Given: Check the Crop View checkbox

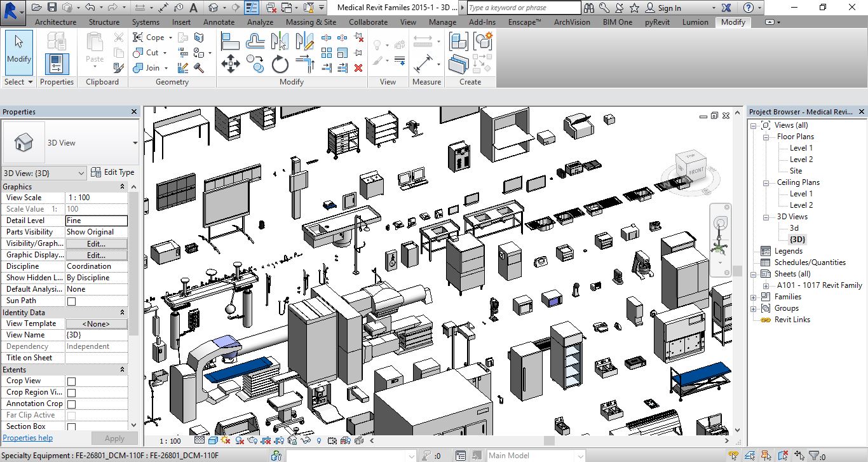Looking at the screenshot, I should click(x=71, y=381).
